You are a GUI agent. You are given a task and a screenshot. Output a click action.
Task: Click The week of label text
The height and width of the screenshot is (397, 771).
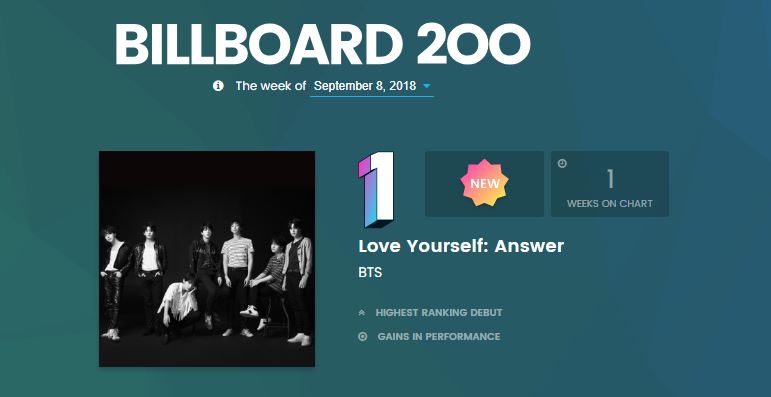pos(271,86)
